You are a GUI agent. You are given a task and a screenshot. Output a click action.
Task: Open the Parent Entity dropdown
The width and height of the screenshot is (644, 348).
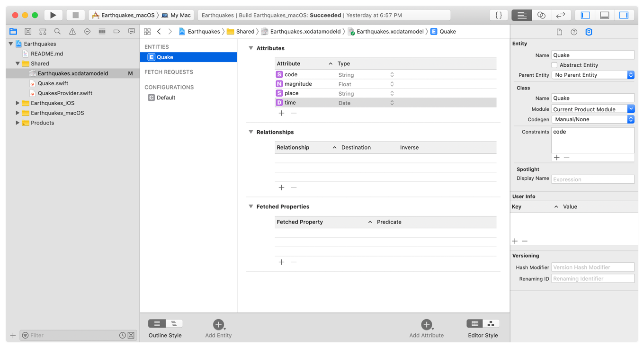tap(592, 75)
